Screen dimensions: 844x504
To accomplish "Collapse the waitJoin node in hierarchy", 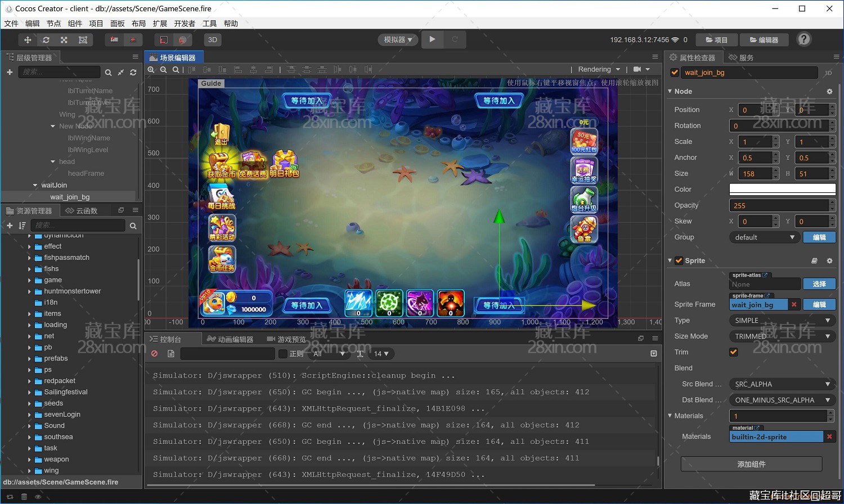I will pyautogui.click(x=35, y=185).
